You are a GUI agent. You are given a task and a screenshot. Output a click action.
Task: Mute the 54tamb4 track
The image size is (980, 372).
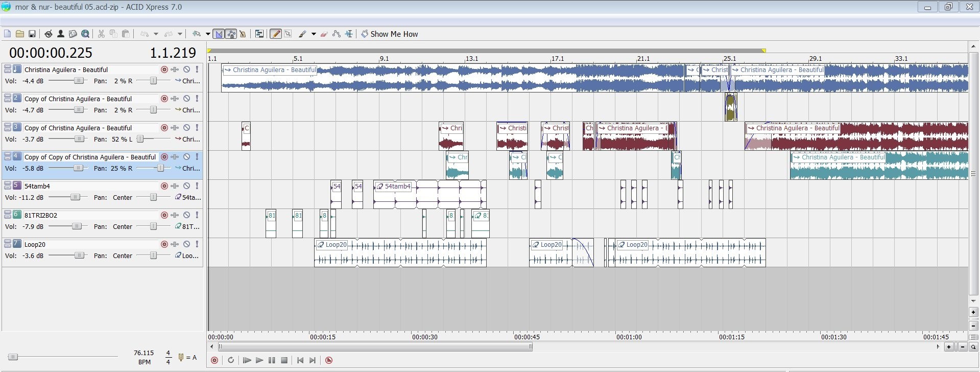tap(186, 186)
